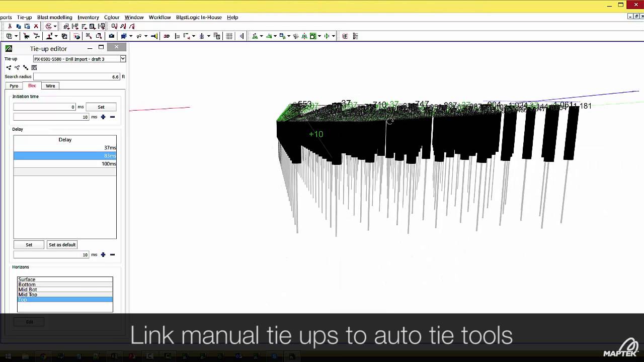Open dropdown arrow next to Z-axis icon
644x362 pixels.
(56, 36)
